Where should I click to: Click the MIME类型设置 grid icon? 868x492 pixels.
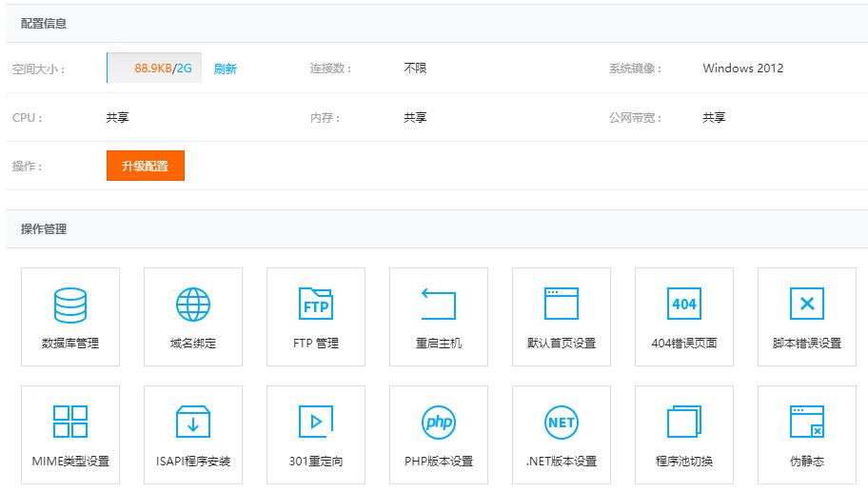coord(70,422)
